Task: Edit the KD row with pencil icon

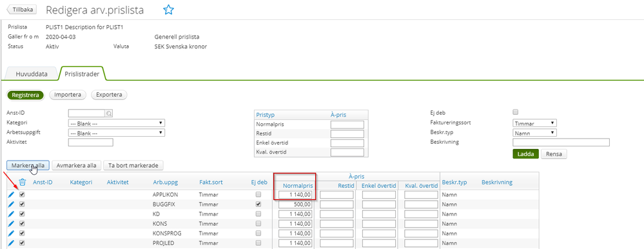Action: point(11,214)
